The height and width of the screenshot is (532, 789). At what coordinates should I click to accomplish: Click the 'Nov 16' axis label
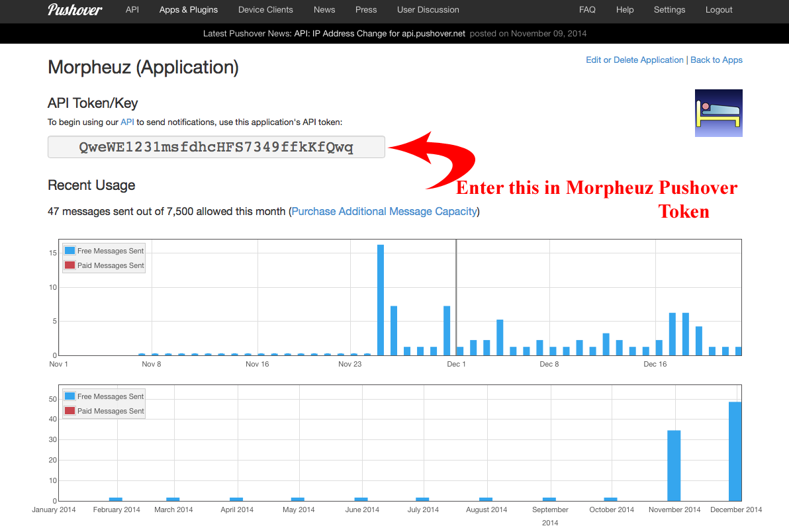point(257,364)
